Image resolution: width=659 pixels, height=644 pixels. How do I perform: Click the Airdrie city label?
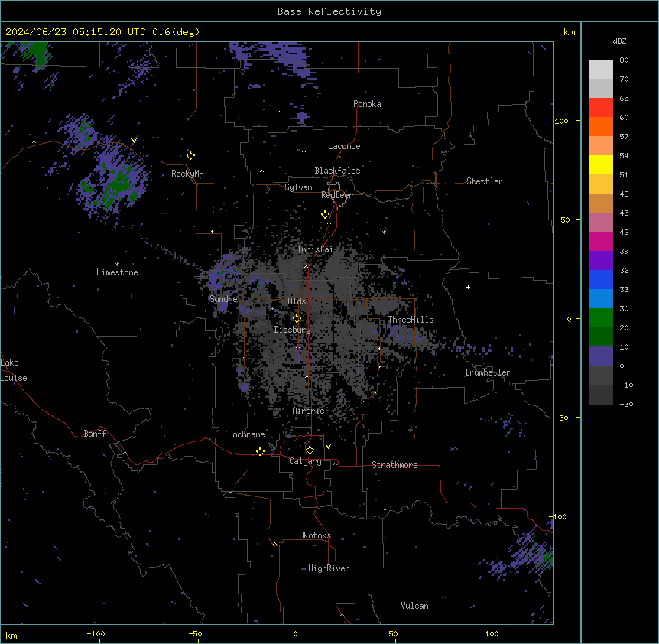[309, 411]
